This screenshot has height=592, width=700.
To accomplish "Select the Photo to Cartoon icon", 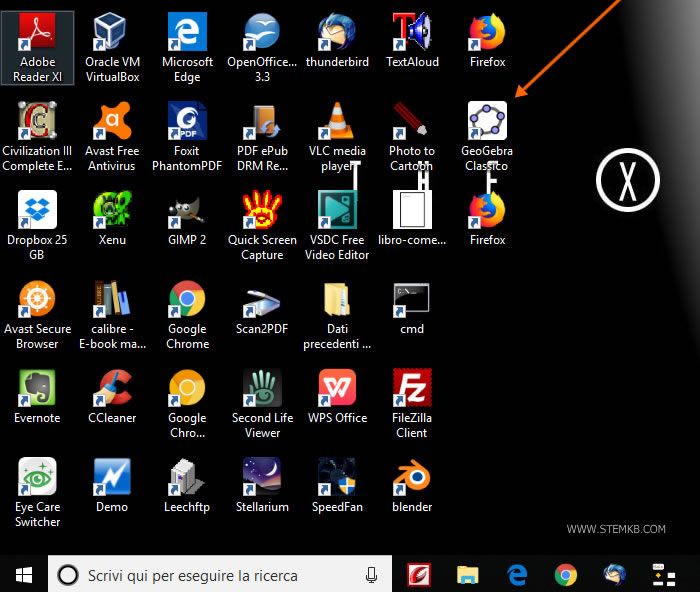I will click(412, 137).
